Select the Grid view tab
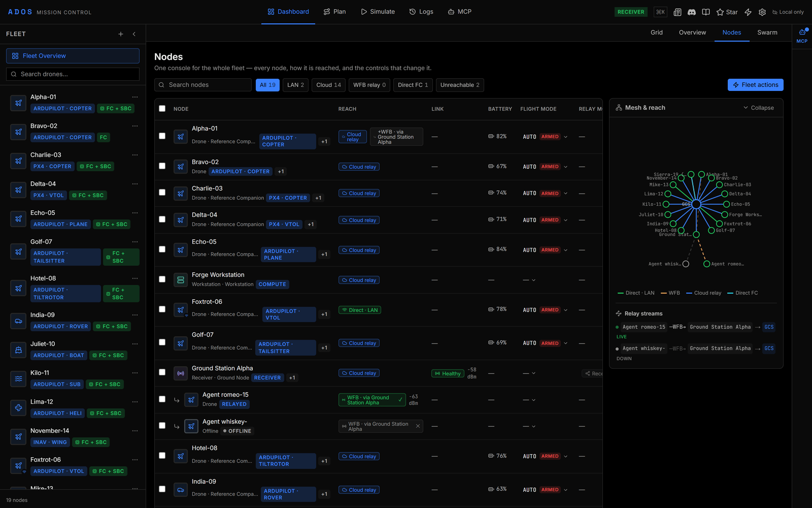The width and height of the screenshot is (812, 508). (x=657, y=33)
